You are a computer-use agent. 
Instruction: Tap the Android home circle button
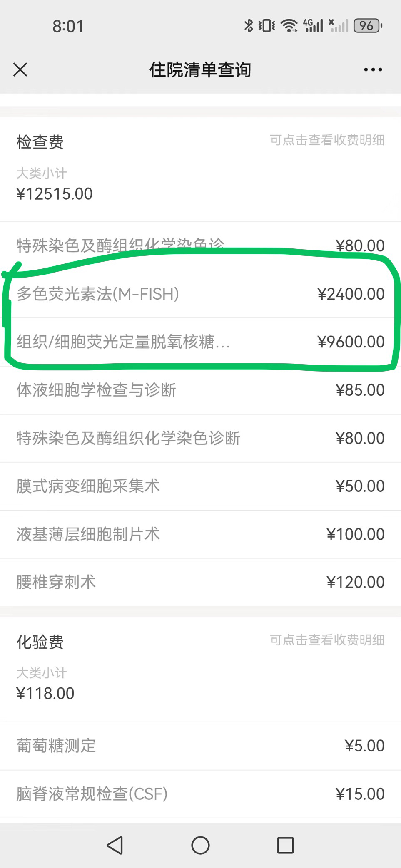(200, 845)
